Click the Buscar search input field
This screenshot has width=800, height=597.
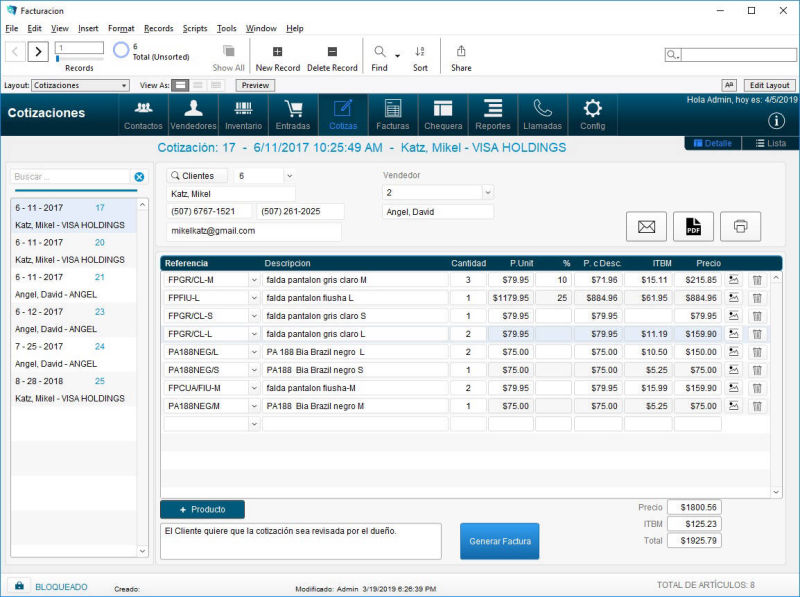(x=70, y=177)
